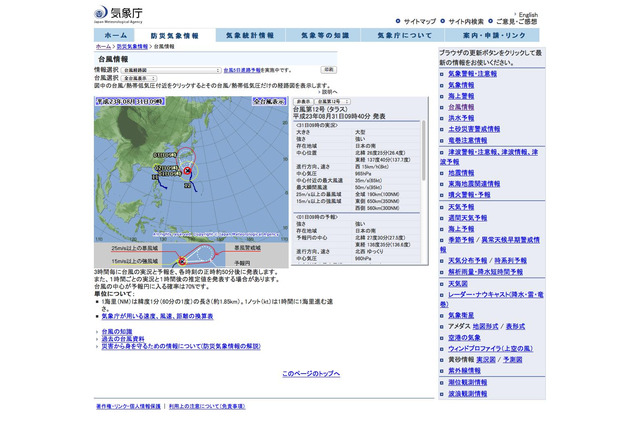Screen dimensions: 640x426
Task: Open 気象庁が用いる速度、風速、距離の換算表 link
Action: coord(157,316)
